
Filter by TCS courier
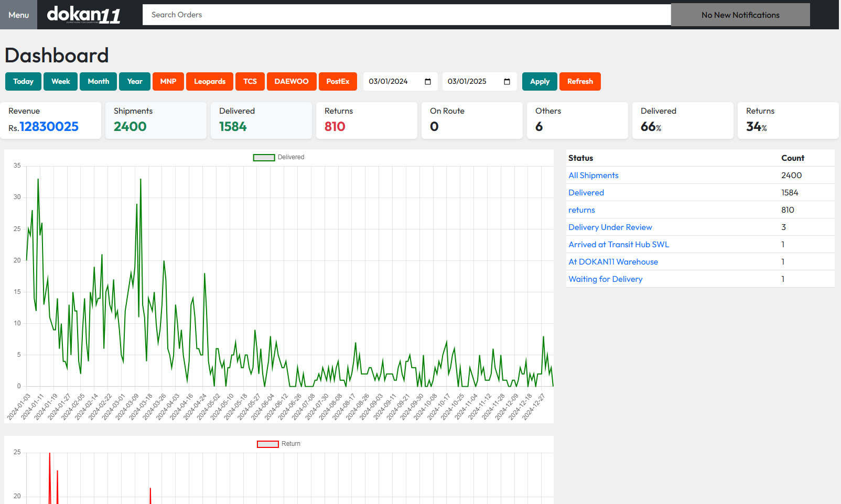(250, 82)
